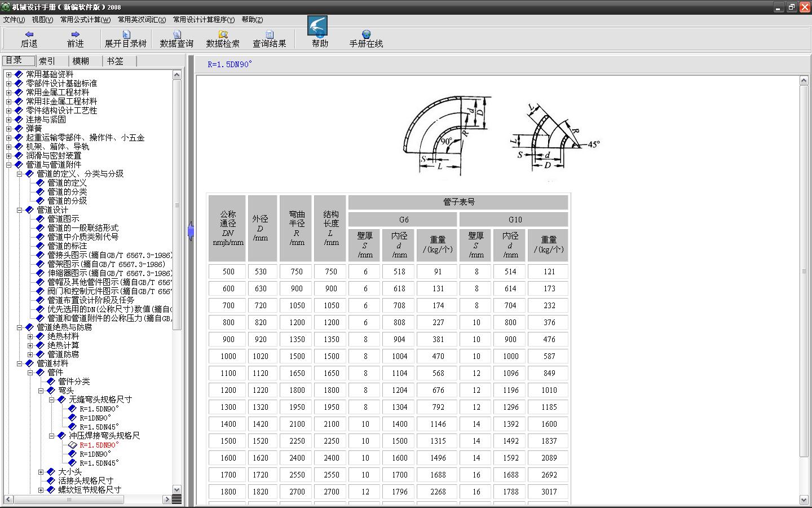Click the 前进 forward arrow icon

click(75, 34)
